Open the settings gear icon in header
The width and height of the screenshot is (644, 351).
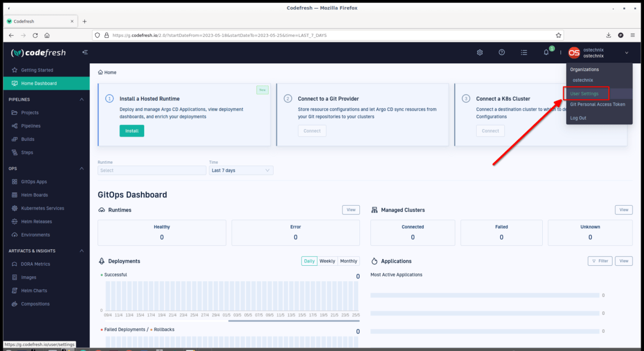coord(480,53)
